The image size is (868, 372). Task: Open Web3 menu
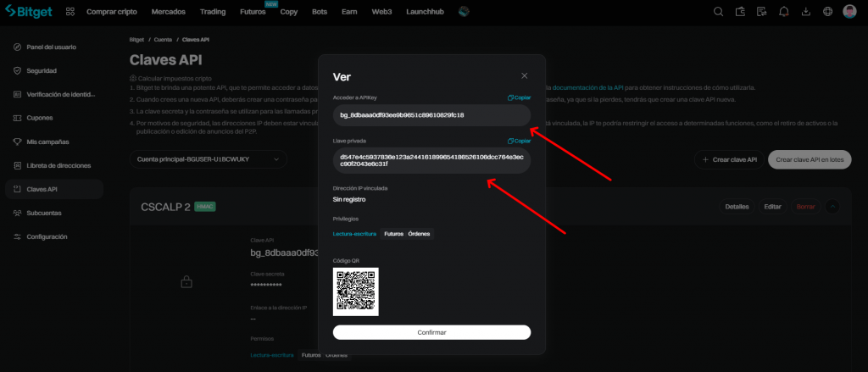tap(381, 12)
